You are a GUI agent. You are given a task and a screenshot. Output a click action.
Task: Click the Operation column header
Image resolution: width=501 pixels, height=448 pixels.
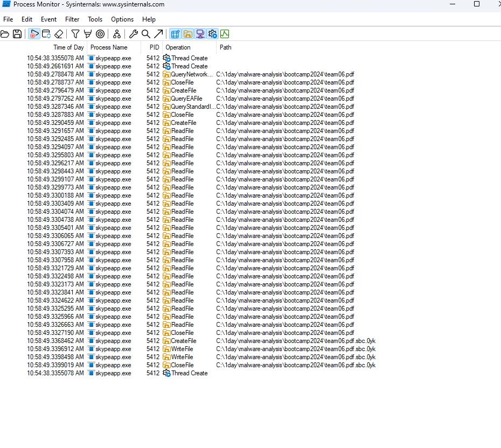pos(190,47)
